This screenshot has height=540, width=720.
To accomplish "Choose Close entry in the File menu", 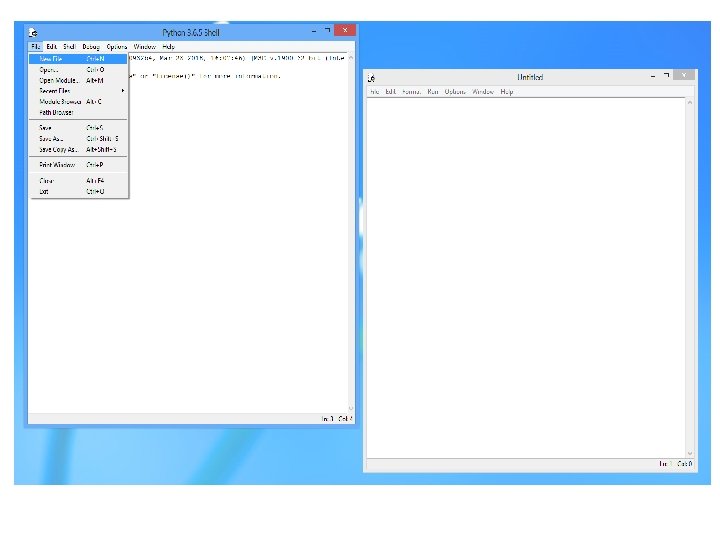I will (78, 180).
